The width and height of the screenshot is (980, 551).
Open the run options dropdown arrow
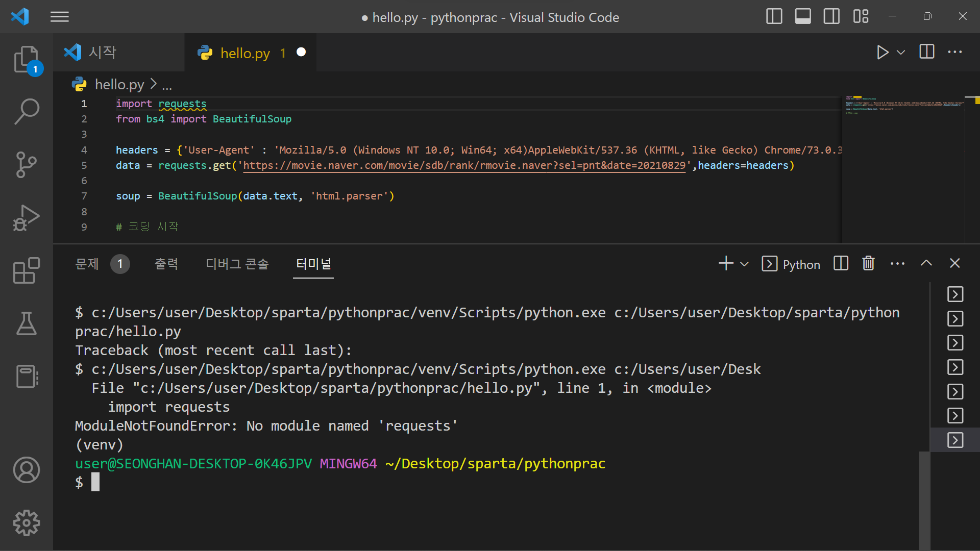(901, 53)
